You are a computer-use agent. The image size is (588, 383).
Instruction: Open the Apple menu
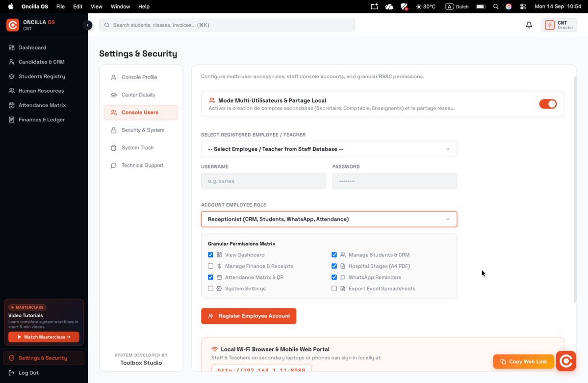coord(11,6)
